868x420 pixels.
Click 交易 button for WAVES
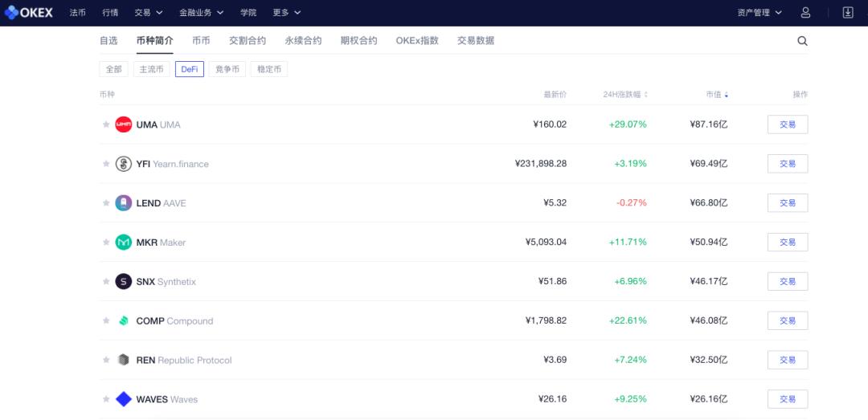tap(787, 399)
